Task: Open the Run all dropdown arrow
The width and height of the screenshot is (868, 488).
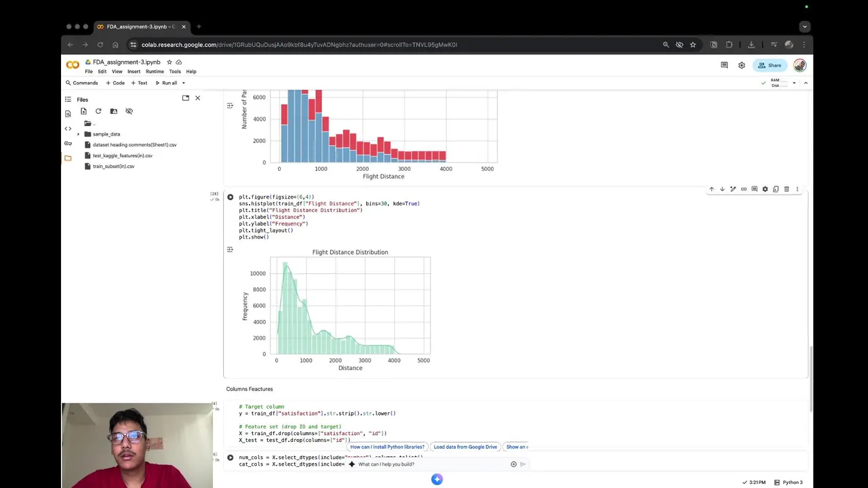Action: (x=183, y=83)
